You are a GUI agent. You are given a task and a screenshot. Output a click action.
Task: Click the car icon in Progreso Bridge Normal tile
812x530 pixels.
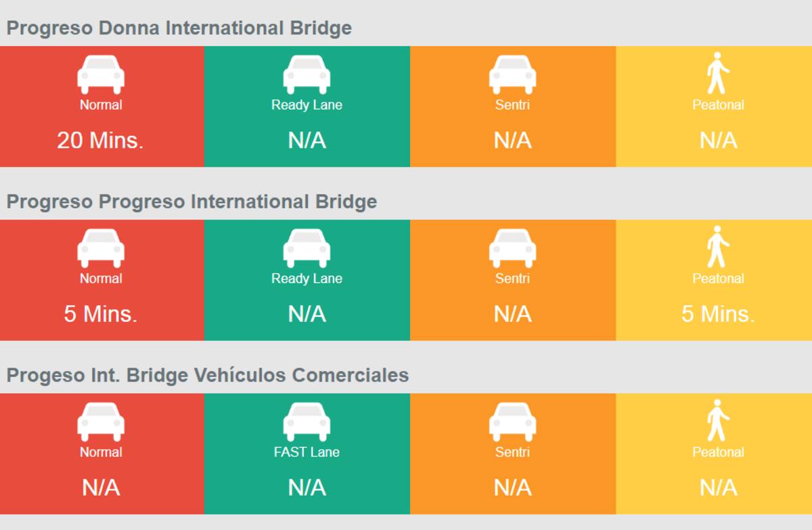tap(101, 248)
